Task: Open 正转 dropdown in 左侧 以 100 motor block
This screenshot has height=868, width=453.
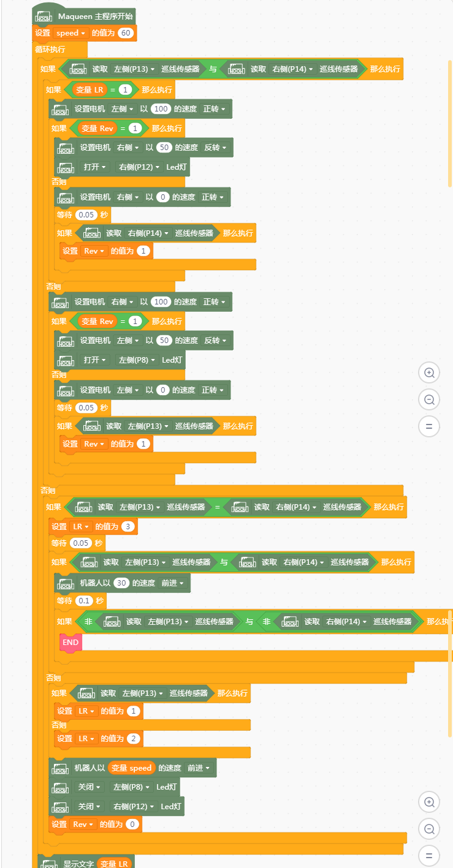Action: (213, 110)
